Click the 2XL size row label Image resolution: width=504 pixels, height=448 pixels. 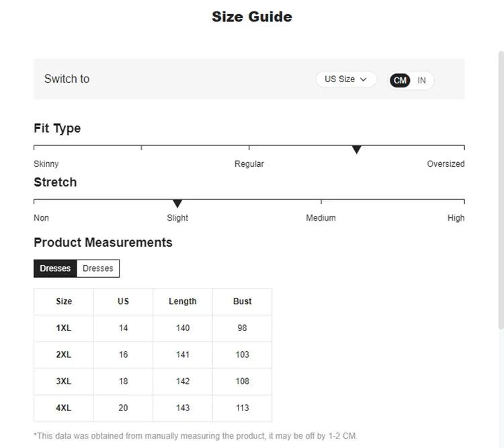coord(64,354)
